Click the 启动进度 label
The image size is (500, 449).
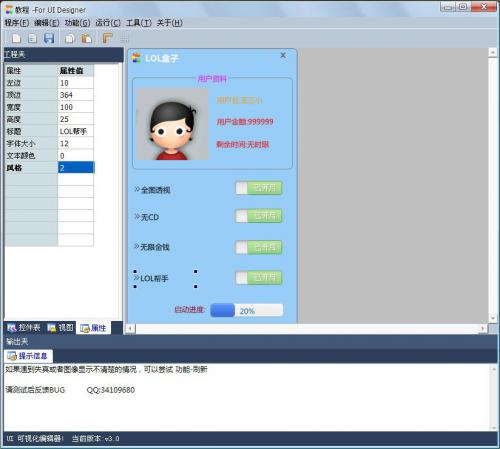tap(189, 310)
